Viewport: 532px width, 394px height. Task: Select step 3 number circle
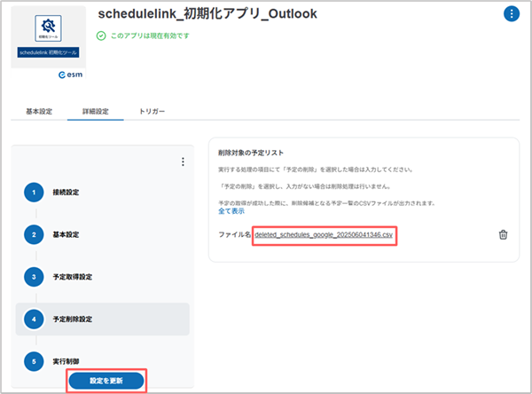click(34, 277)
